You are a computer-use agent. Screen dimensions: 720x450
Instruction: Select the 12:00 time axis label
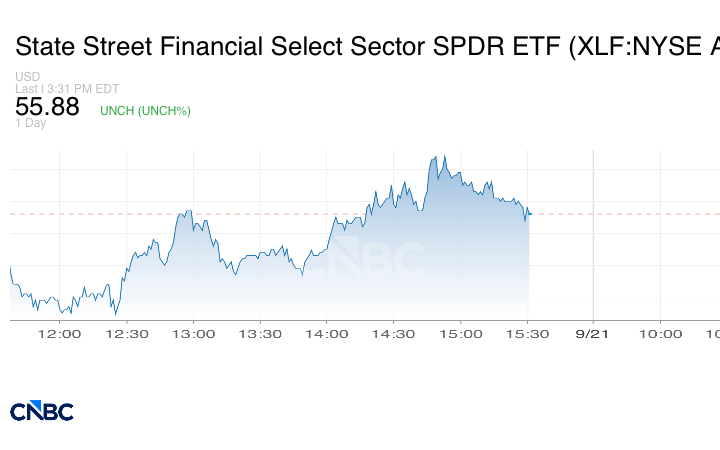tap(59, 334)
